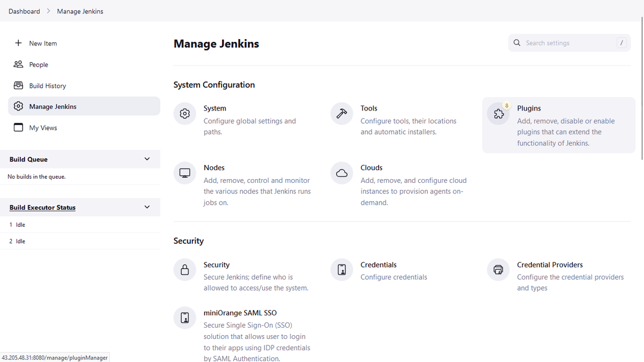Open Build Executor Status link

(x=42, y=208)
